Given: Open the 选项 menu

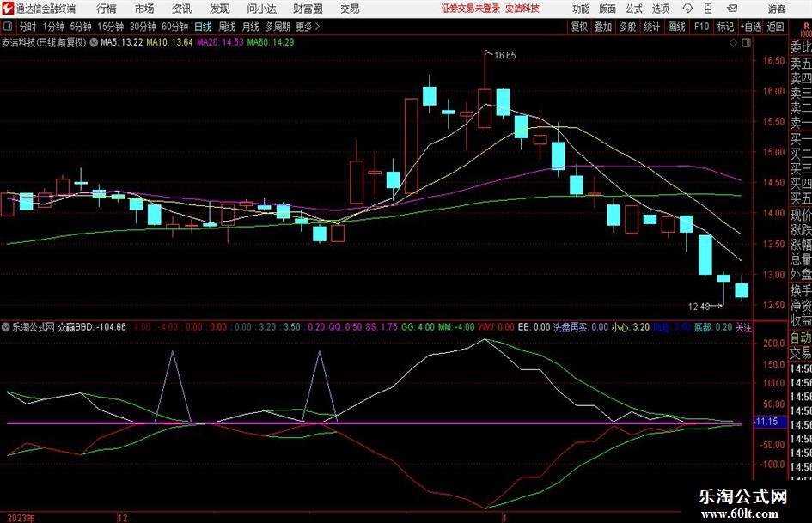Looking at the screenshot, I should click(x=661, y=9).
